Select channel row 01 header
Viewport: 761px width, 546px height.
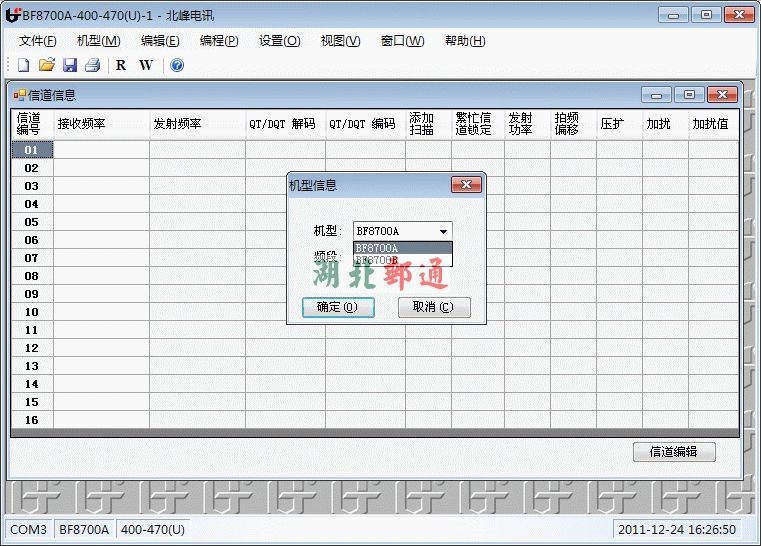pos(32,150)
